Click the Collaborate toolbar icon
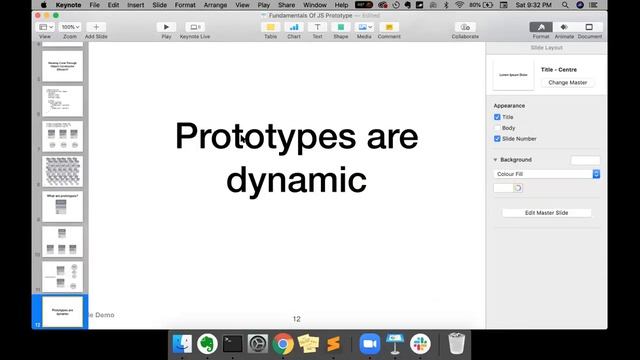The image size is (640, 360). coord(465,27)
